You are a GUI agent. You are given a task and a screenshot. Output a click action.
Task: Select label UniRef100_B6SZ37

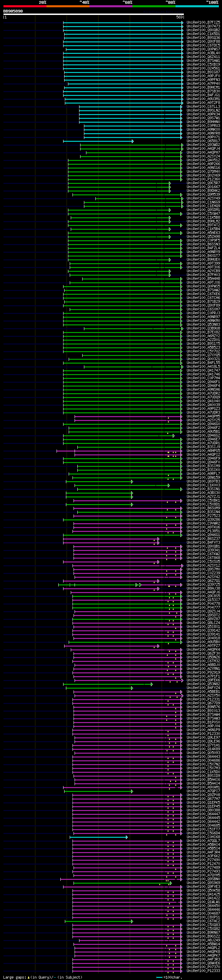[x=203, y=539]
